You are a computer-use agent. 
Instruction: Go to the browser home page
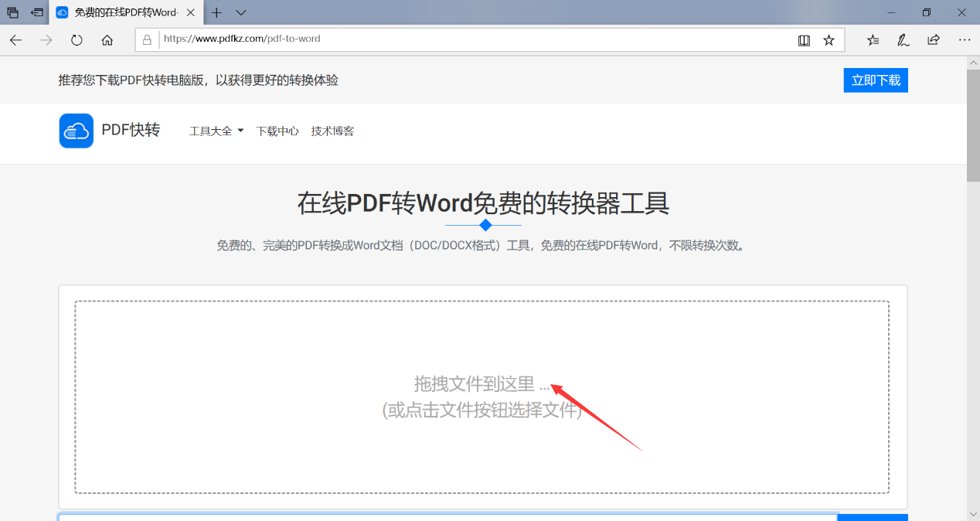(107, 40)
